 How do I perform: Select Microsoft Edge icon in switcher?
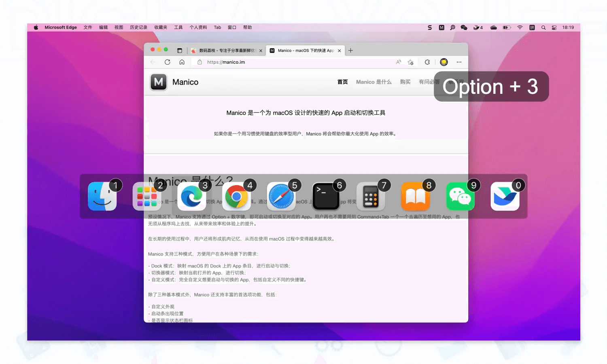(192, 197)
